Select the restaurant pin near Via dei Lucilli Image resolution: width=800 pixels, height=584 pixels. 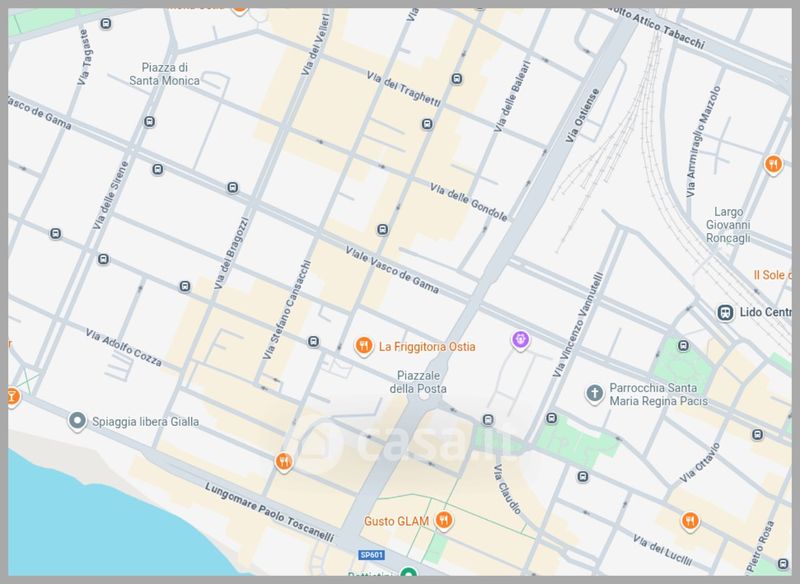[689, 520]
